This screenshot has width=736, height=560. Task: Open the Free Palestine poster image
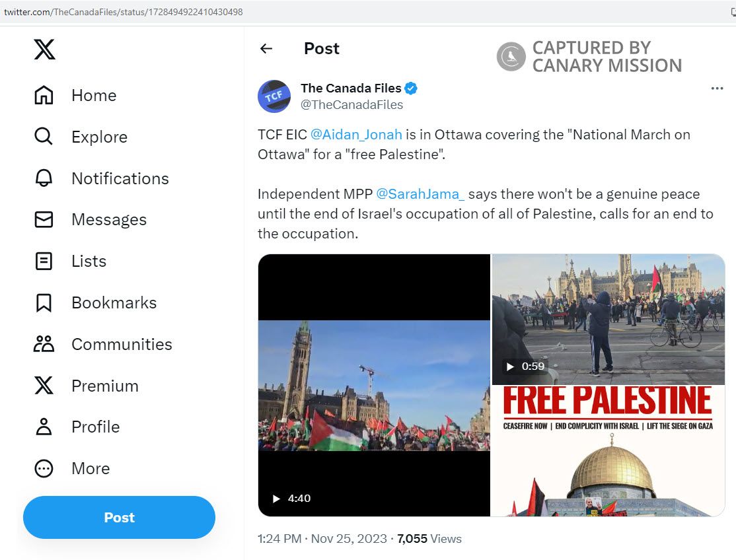(608, 451)
